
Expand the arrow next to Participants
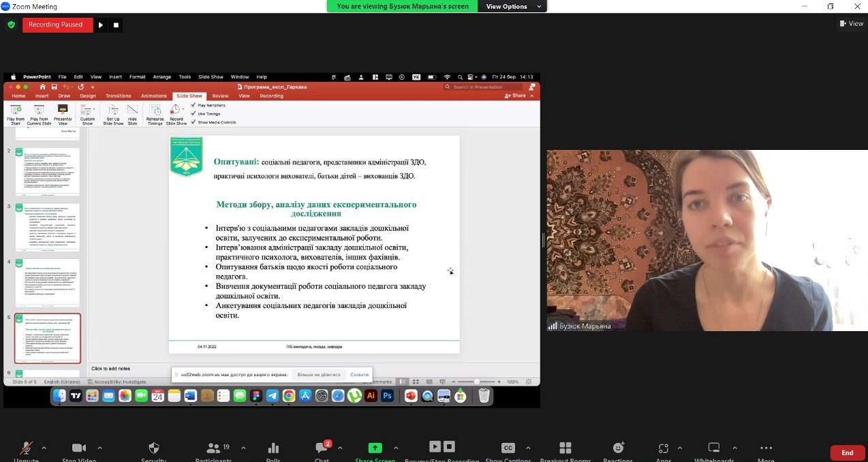tap(243, 448)
